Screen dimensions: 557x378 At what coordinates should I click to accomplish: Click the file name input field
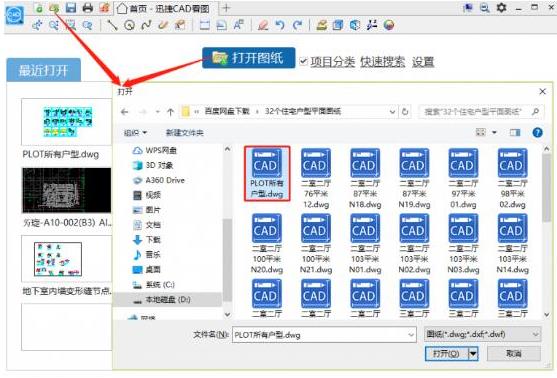click(x=320, y=335)
